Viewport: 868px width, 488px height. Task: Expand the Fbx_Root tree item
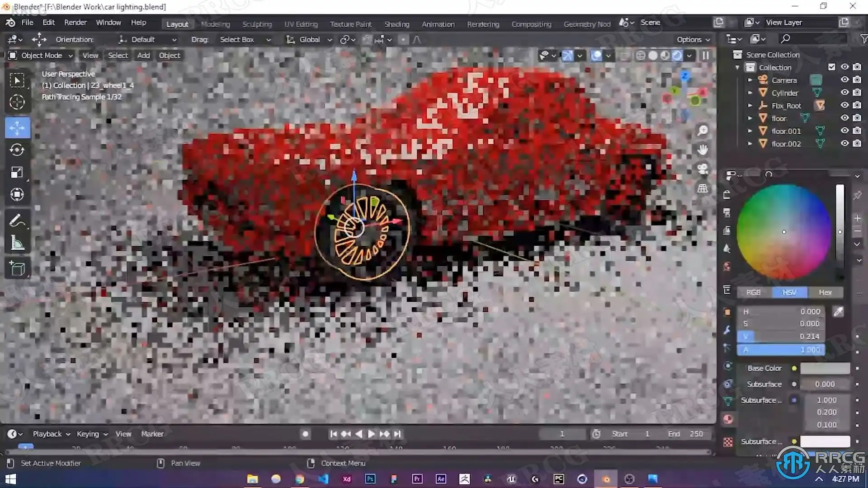[x=750, y=106]
